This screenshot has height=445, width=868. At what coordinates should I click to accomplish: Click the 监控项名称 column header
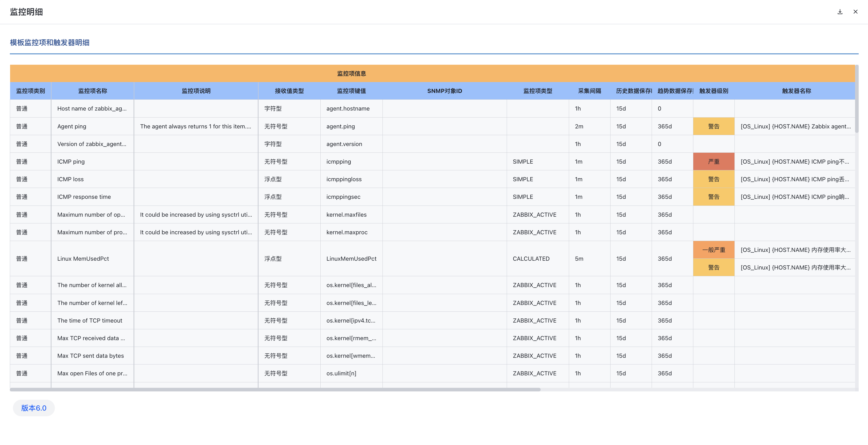pyautogui.click(x=92, y=91)
